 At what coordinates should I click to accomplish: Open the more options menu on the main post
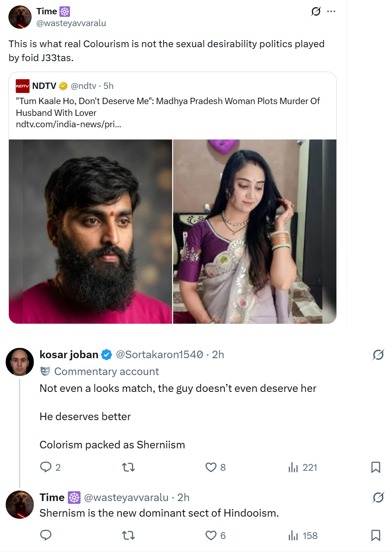point(331,11)
